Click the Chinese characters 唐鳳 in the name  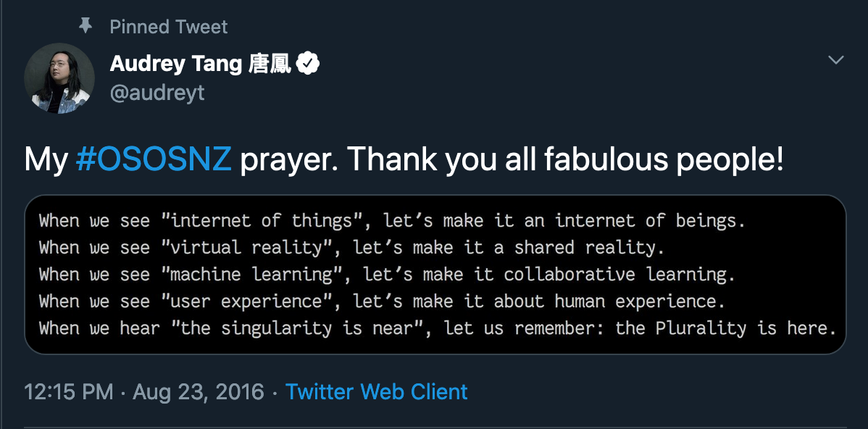click(x=270, y=64)
